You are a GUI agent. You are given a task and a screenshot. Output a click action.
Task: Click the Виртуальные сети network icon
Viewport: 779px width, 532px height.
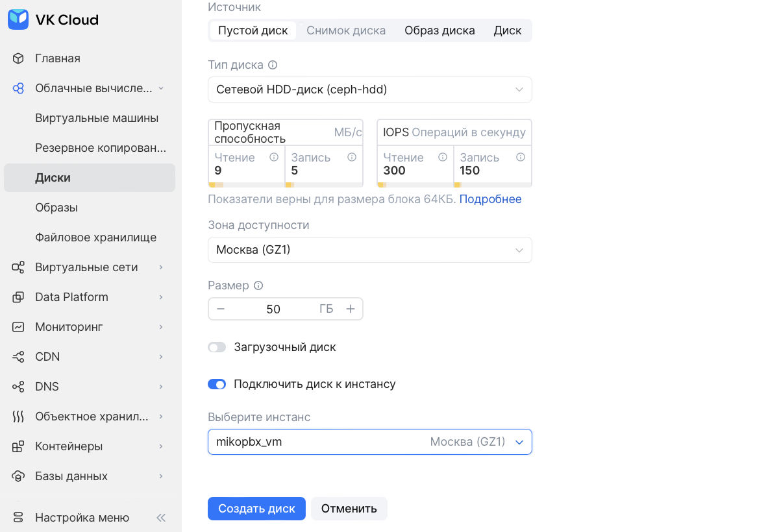coord(18,267)
